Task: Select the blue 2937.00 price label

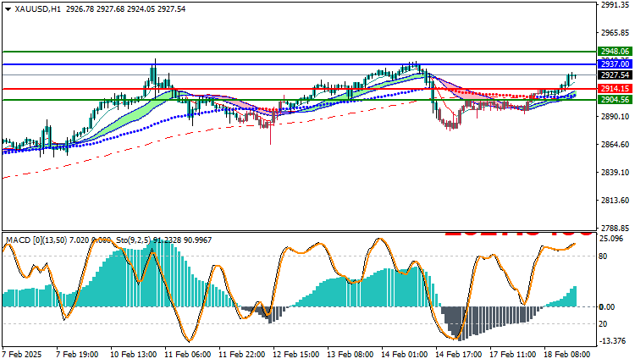Action: (615, 64)
